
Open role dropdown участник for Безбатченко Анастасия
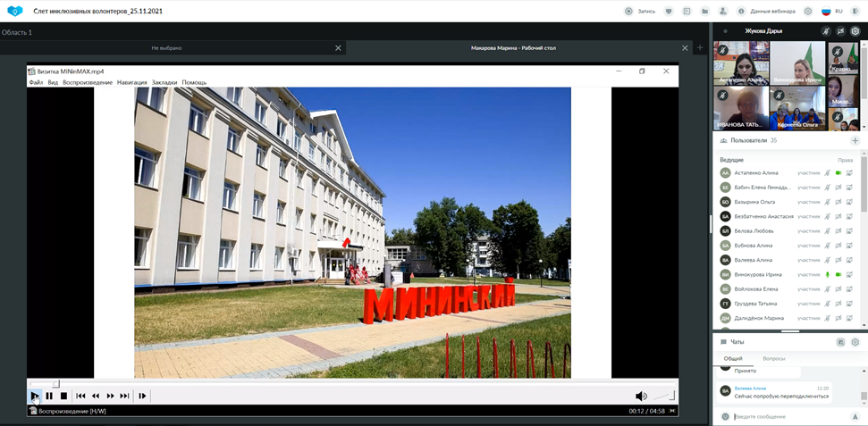(x=808, y=216)
